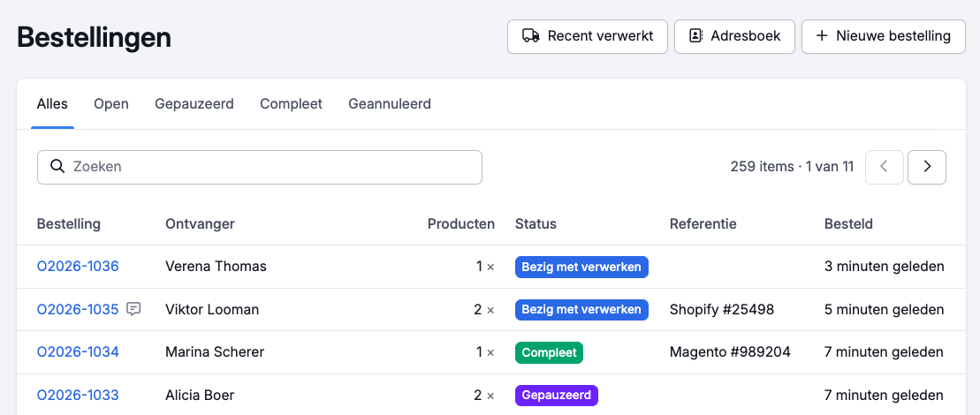Switch to the Open tab
The height and width of the screenshot is (415, 980).
coord(111,103)
